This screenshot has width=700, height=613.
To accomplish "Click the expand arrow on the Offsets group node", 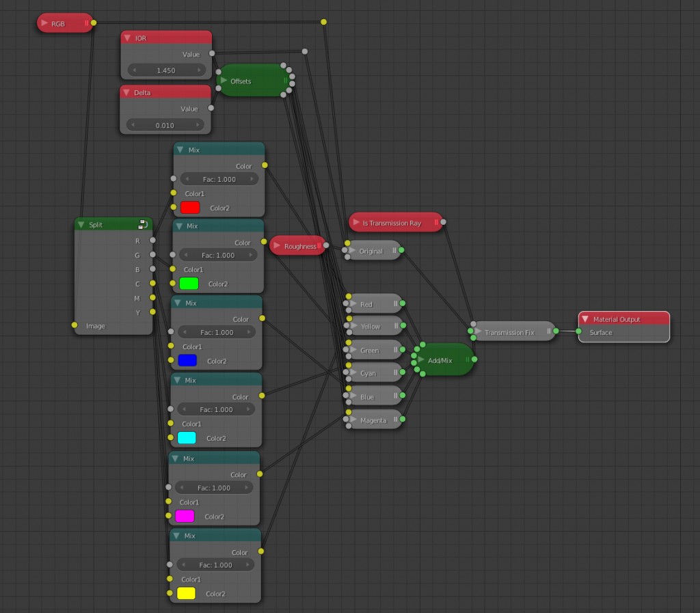I will pyautogui.click(x=226, y=80).
